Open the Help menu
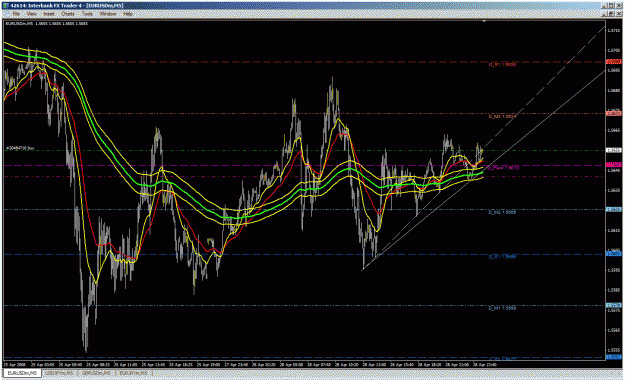Screen dimensions: 625x380 128,14
